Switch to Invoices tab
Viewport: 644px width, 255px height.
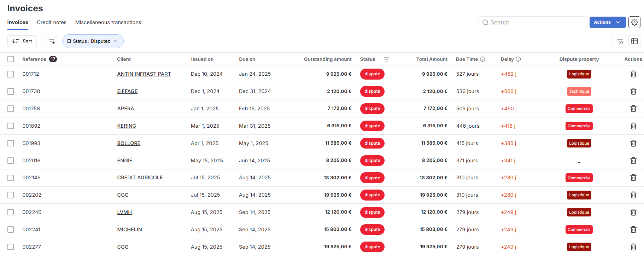click(18, 22)
